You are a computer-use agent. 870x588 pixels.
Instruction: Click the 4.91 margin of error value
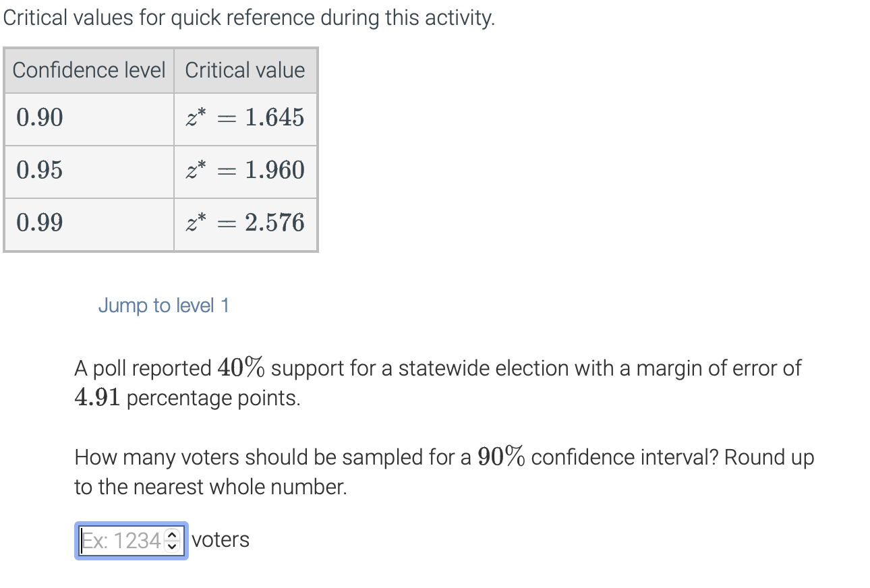[95, 397]
